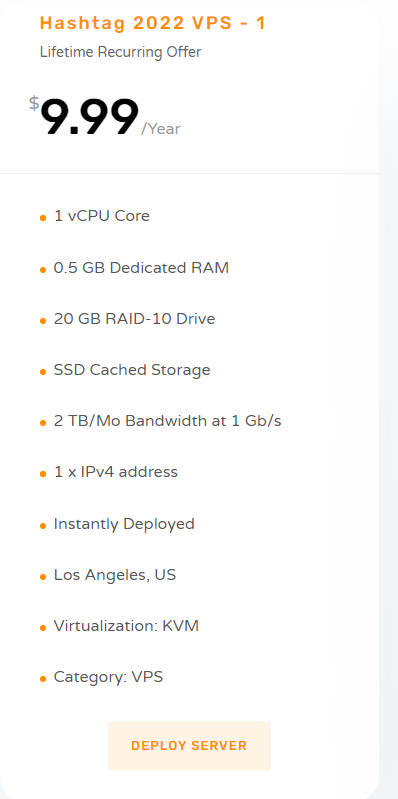Click 2 TB/Mo Bandwidth at 1 Gb/s text

pos(168,421)
